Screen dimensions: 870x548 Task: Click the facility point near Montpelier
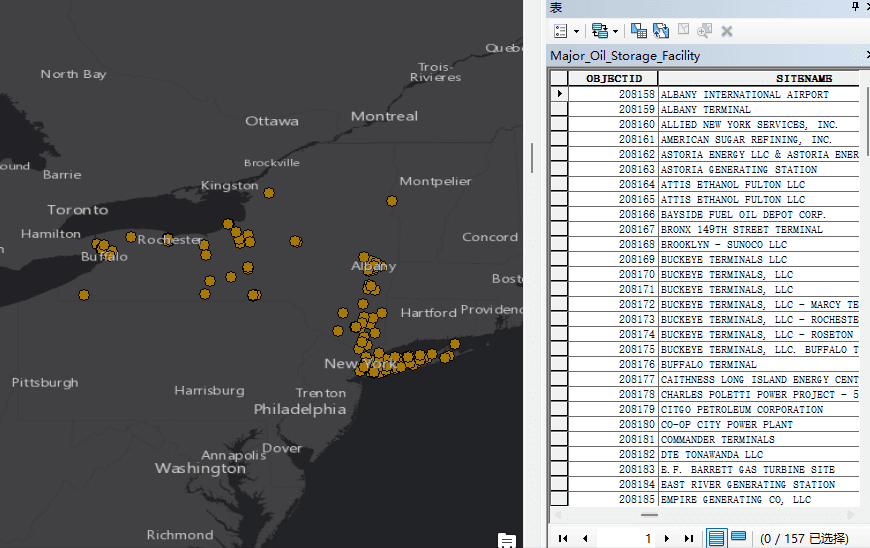coord(392,201)
